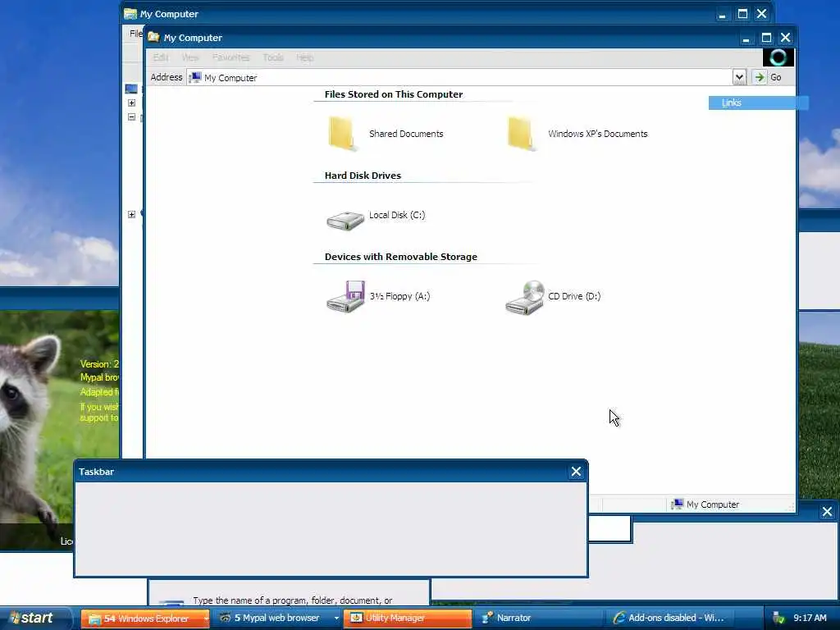The width and height of the screenshot is (840, 630).
Task: Open the Edit menu
Action: tap(160, 57)
